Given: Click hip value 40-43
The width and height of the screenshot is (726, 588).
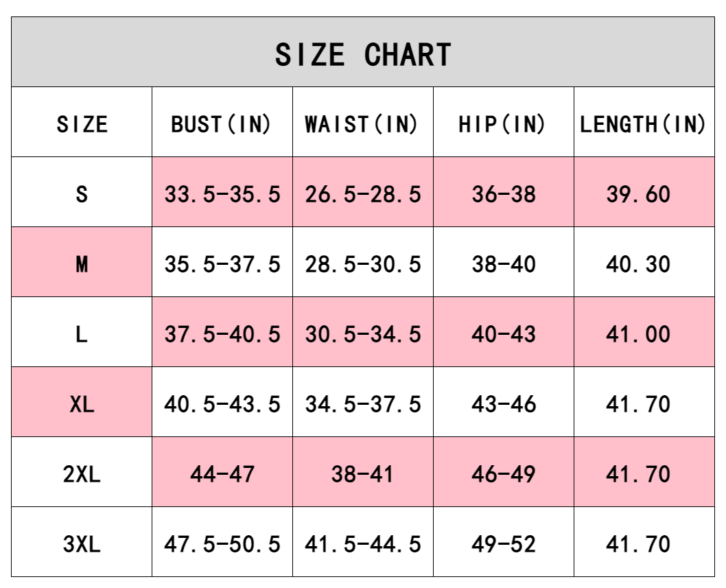Looking at the screenshot, I should point(503,334).
